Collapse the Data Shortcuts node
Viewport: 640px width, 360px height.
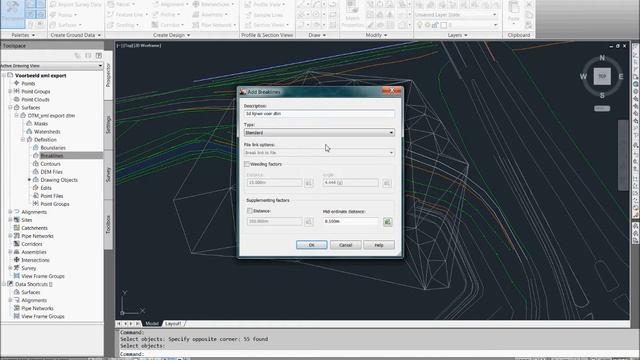tap(4, 284)
